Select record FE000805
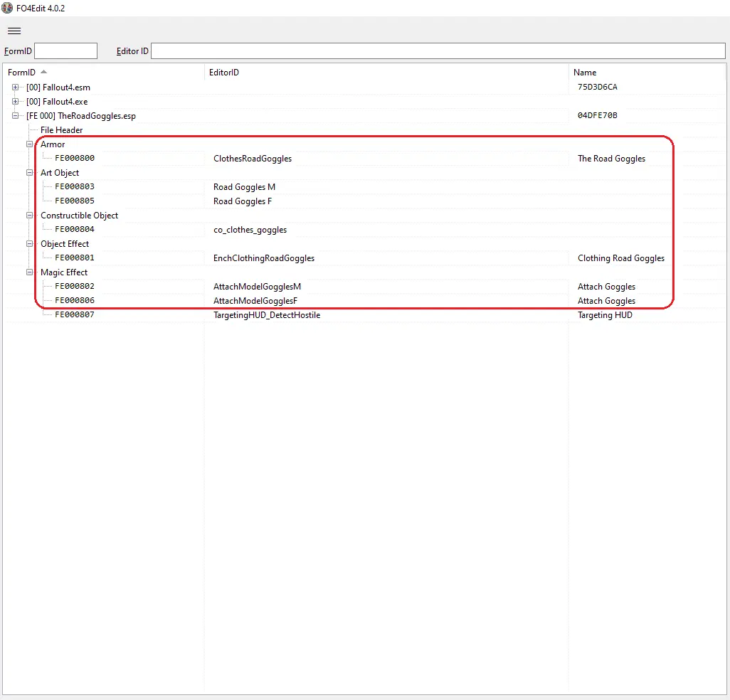The image size is (730, 700). pyautogui.click(x=75, y=201)
